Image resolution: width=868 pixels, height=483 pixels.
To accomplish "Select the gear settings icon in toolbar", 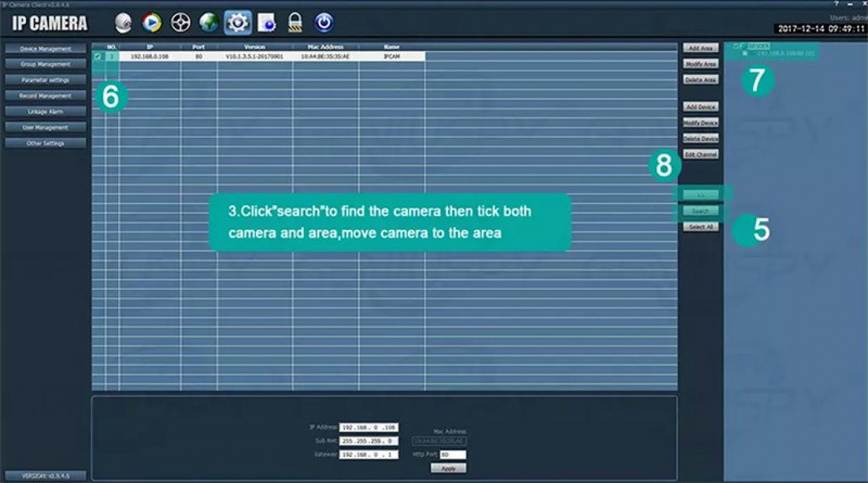I will (x=238, y=24).
